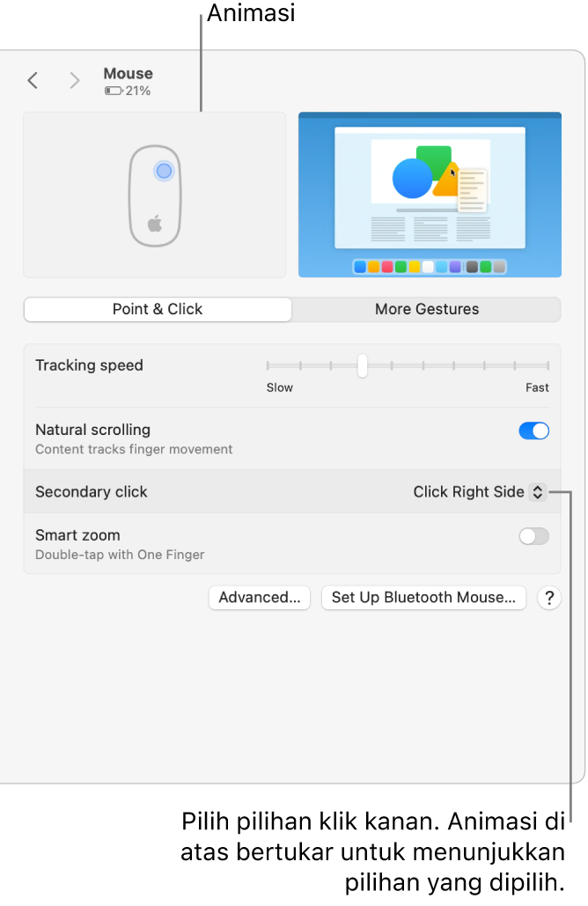588x906 pixels.
Task: Go forward with the right chevron
Action: [75, 80]
